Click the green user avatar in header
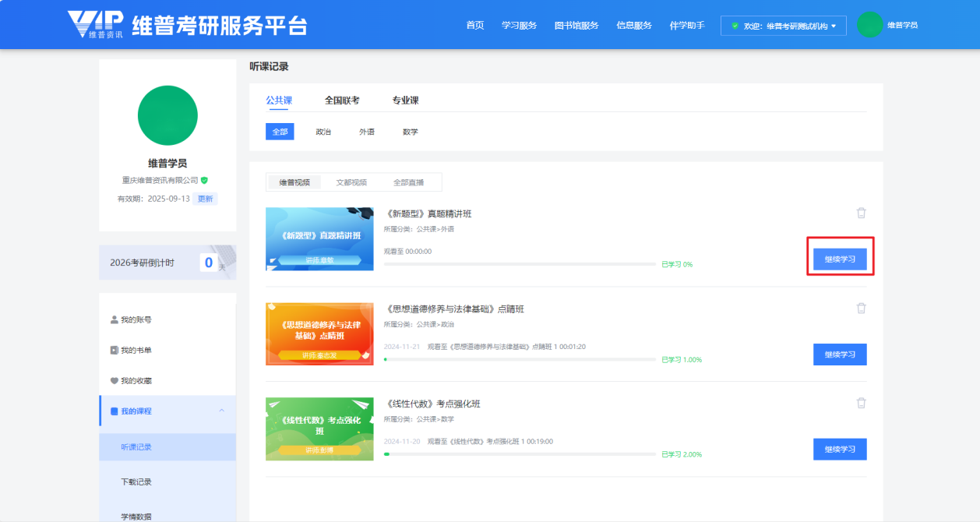Screen dimensions: 980x522 [869, 25]
